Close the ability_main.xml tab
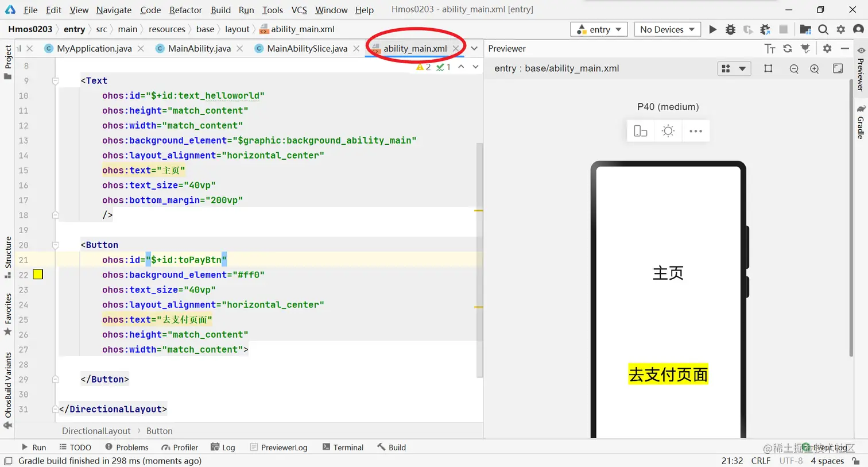This screenshot has height=467, width=868. click(x=456, y=49)
